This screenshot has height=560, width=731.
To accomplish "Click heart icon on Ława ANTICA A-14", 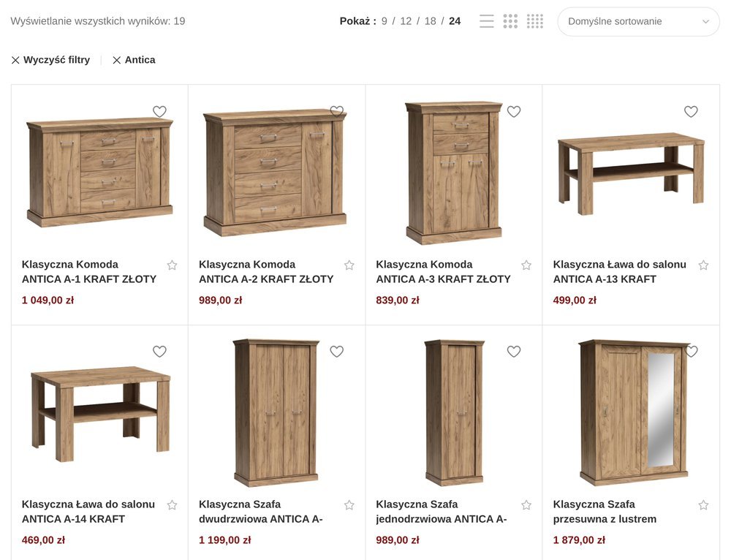I will coord(159,351).
